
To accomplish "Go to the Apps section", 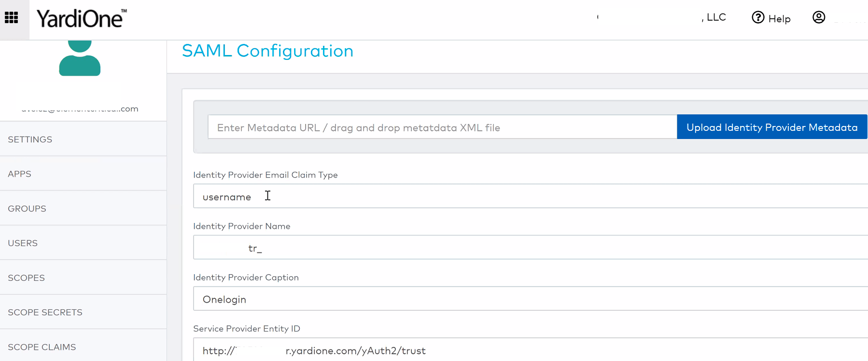I will 19,174.
